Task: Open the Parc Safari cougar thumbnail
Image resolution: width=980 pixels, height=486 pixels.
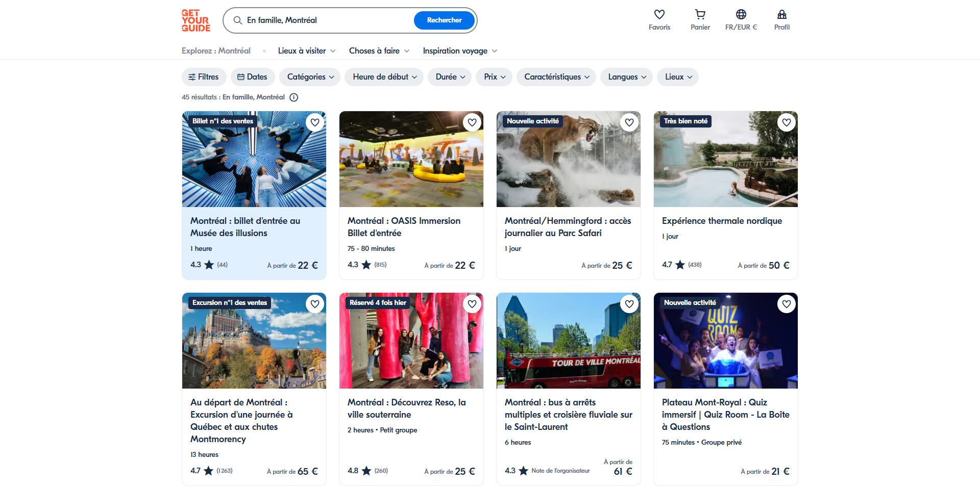Action: 569,159
